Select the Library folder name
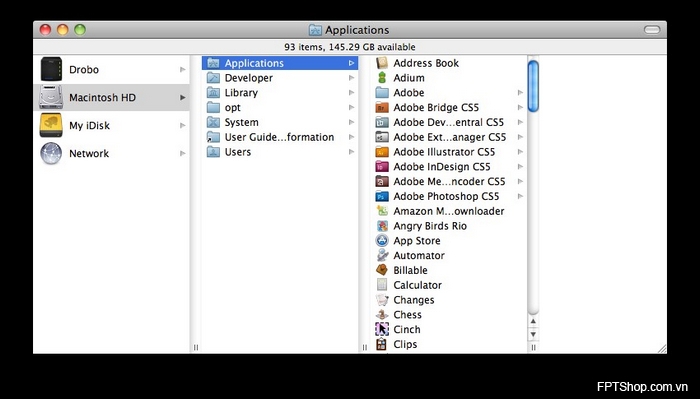Viewport: 700px width, 399px height. tap(241, 92)
